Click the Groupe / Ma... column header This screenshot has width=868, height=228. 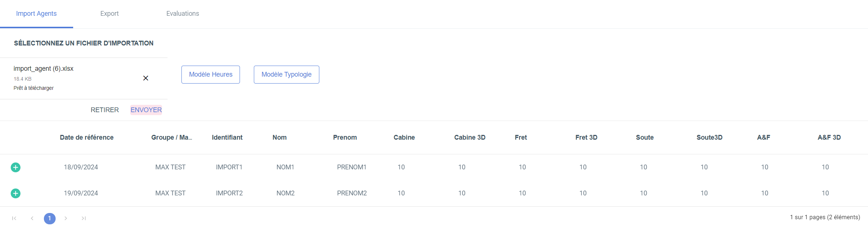point(172,137)
